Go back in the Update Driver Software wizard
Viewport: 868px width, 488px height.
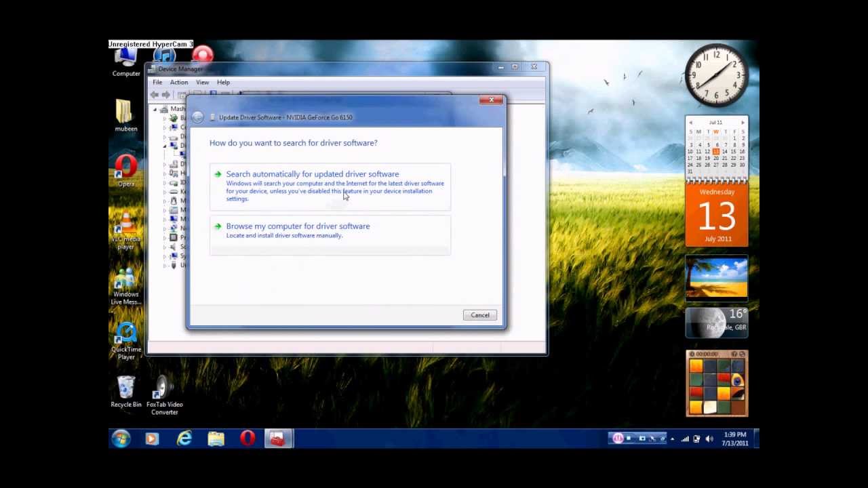[x=197, y=117]
